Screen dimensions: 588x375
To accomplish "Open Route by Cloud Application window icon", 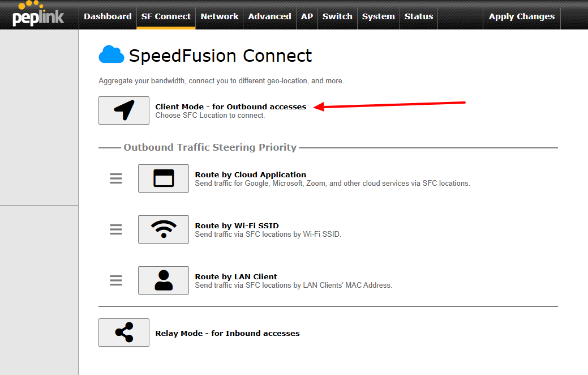I will (x=164, y=178).
